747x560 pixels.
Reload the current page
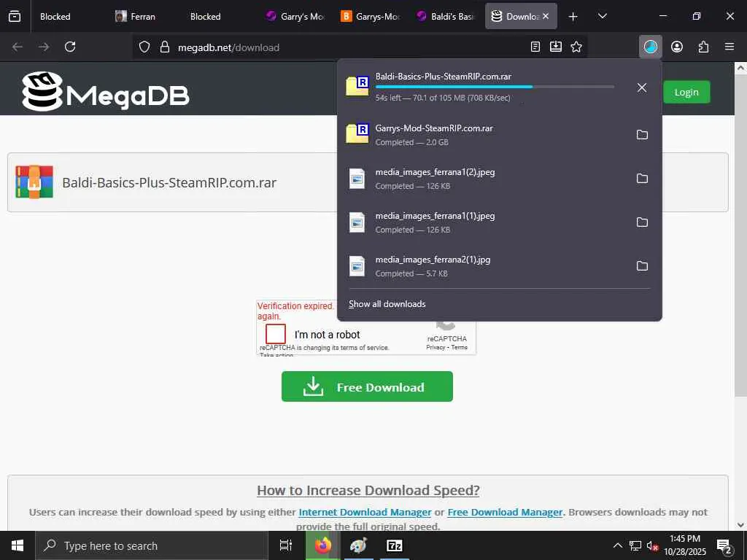pyautogui.click(x=70, y=47)
